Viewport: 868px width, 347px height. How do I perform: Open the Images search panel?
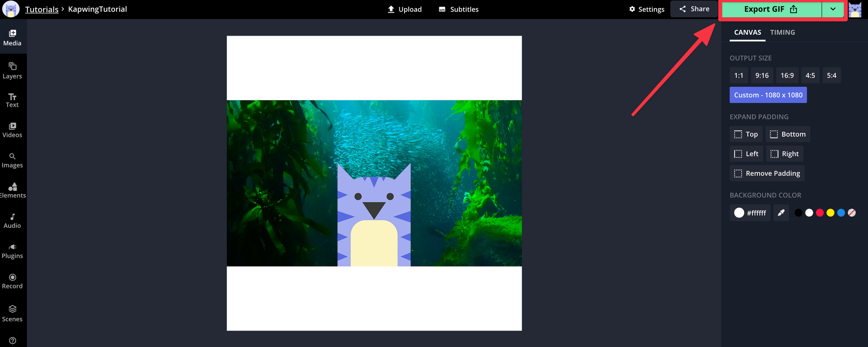coord(12,160)
